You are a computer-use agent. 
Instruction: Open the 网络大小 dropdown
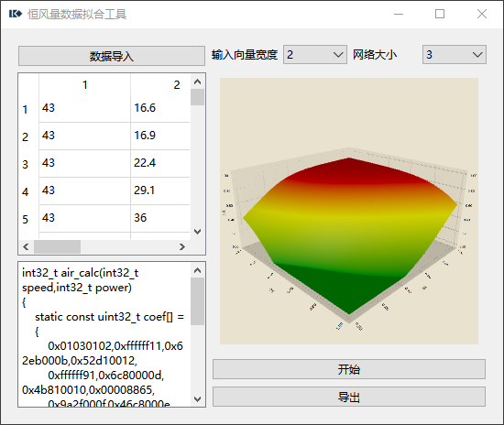[x=455, y=55]
